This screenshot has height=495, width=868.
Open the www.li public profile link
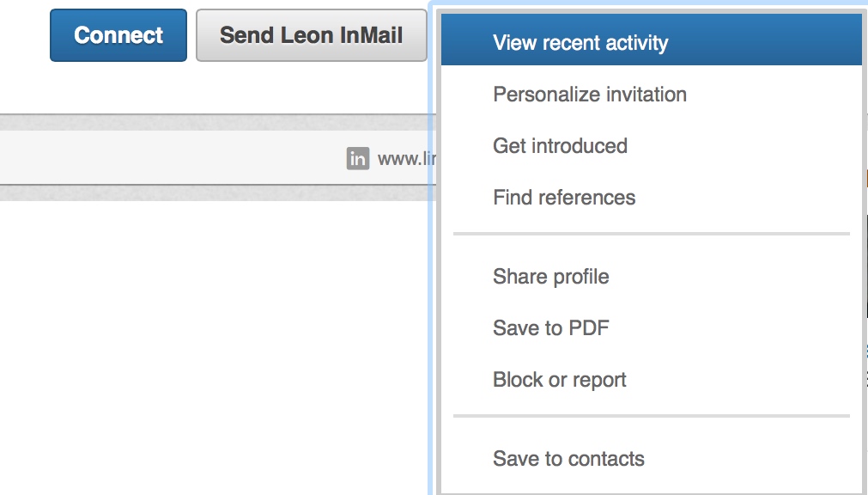click(x=406, y=158)
